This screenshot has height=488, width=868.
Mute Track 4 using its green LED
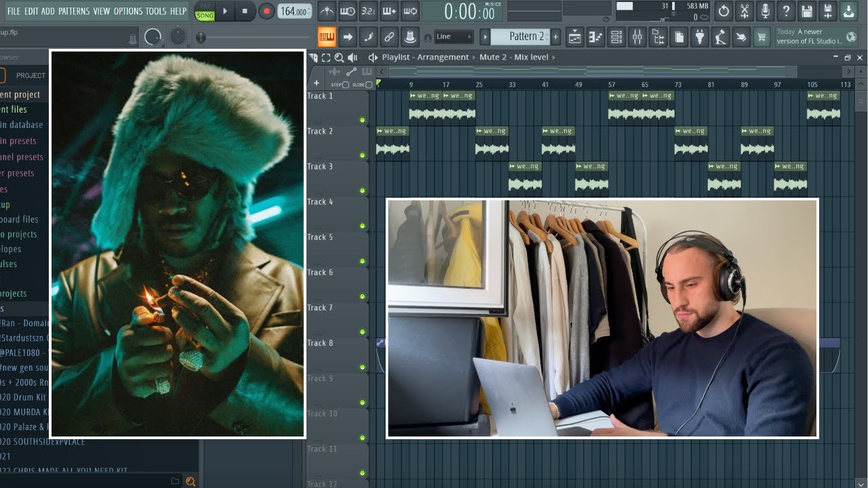tap(362, 226)
